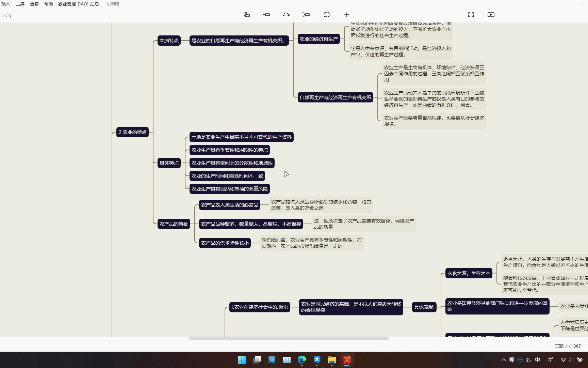Select the 自然再生产与经济再生产有机交织 topic
Viewport: 588px width, 368px height.
pos(336,97)
